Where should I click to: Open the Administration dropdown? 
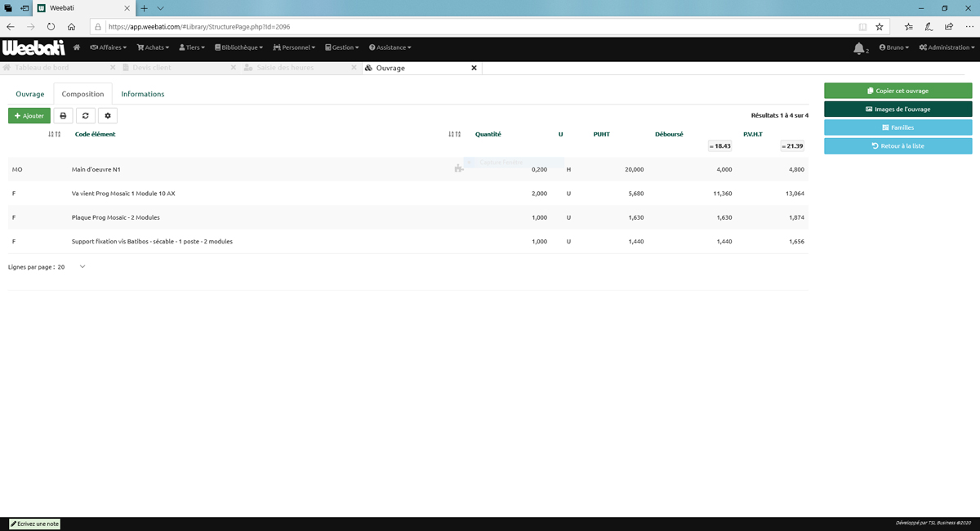pyautogui.click(x=946, y=47)
